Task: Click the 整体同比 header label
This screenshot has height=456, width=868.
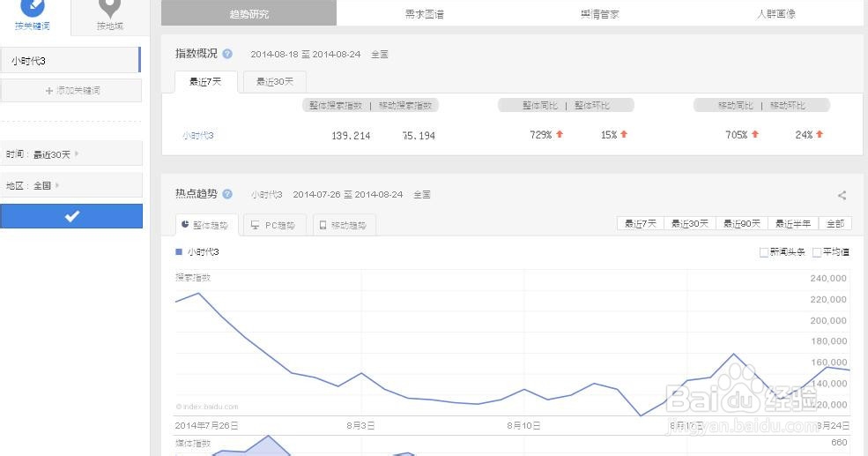Action: 540,105
